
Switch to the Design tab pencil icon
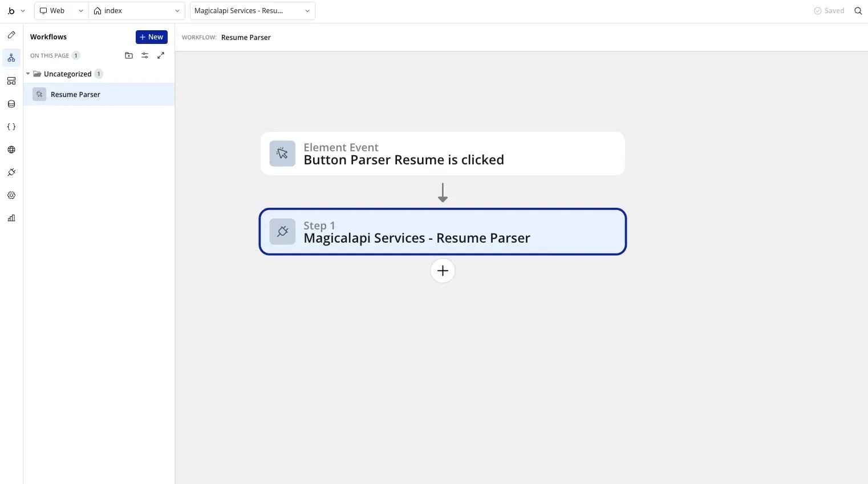tap(11, 35)
